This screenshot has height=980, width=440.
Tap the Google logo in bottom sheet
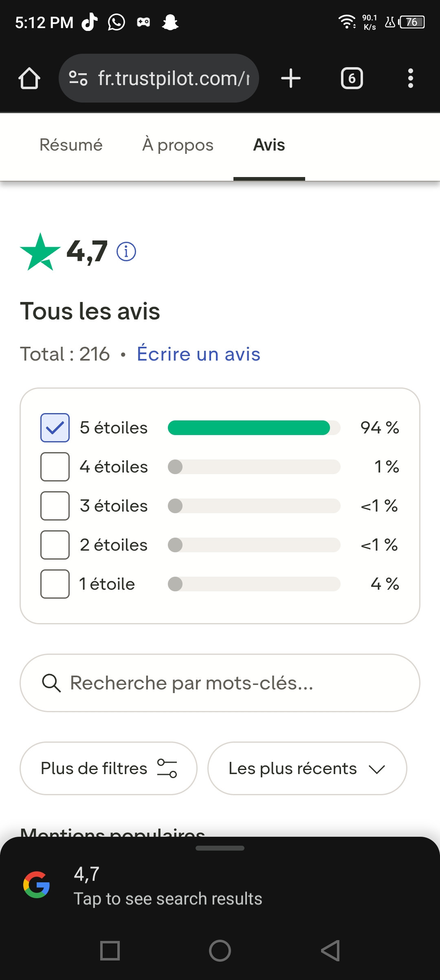37,885
